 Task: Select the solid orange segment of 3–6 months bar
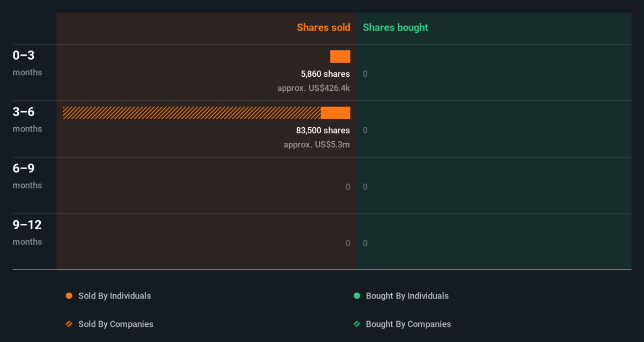(x=335, y=113)
